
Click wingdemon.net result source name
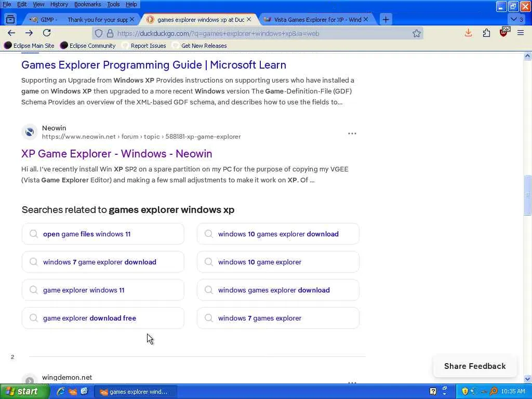coord(67,377)
